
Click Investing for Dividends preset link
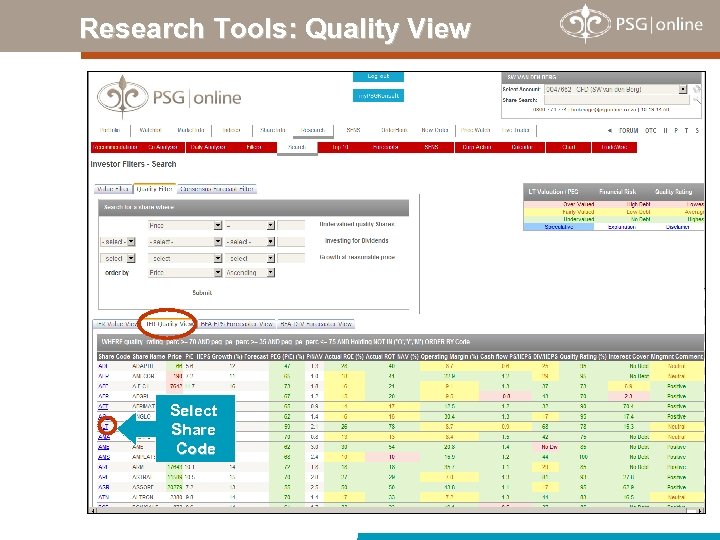(x=357, y=241)
